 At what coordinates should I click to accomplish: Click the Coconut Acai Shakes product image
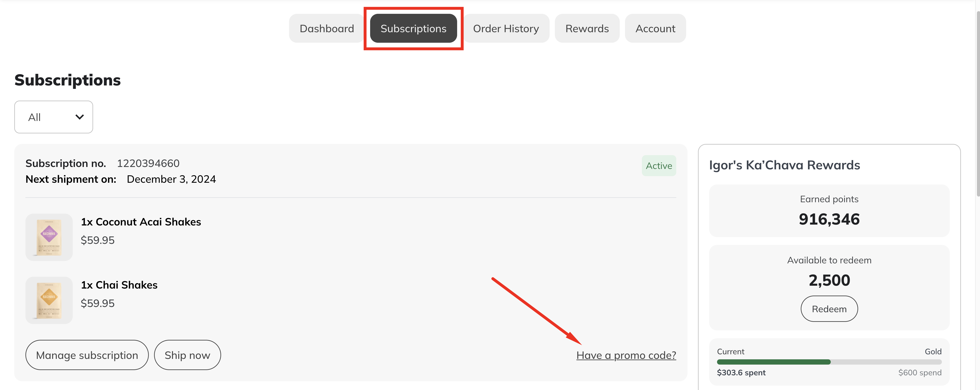(49, 237)
